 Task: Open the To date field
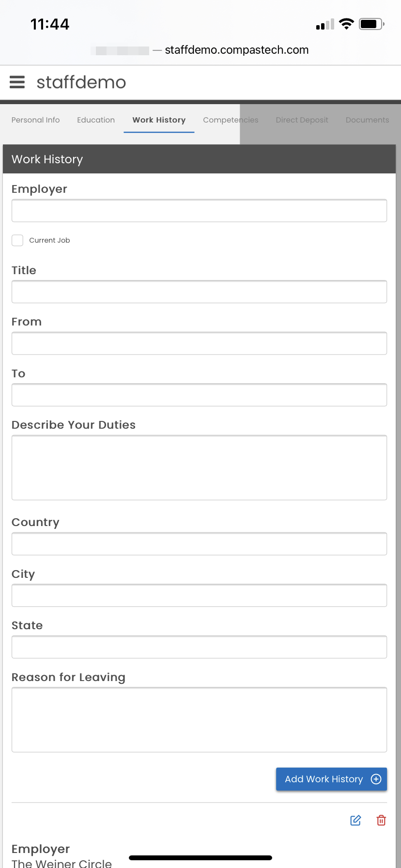point(199,395)
